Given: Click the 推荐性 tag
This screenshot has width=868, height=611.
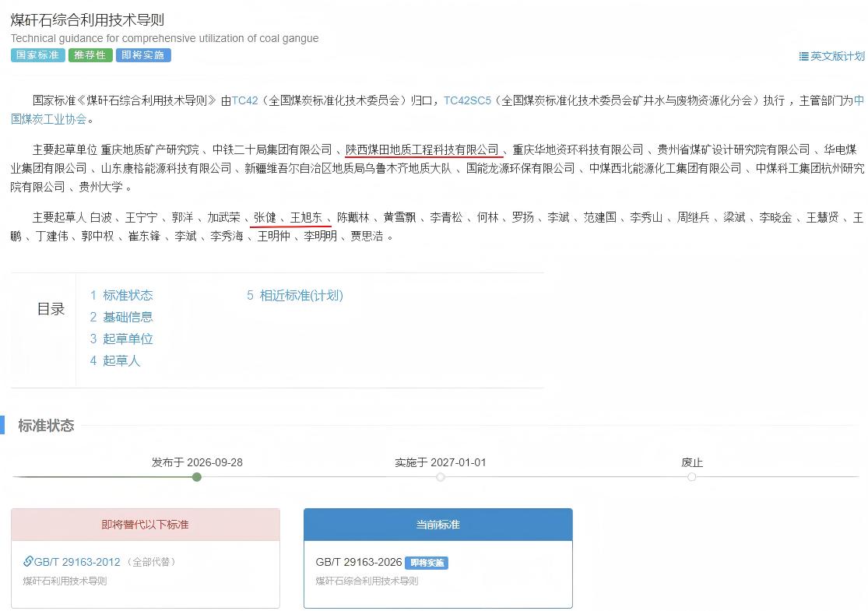Looking at the screenshot, I should pos(90,55).
